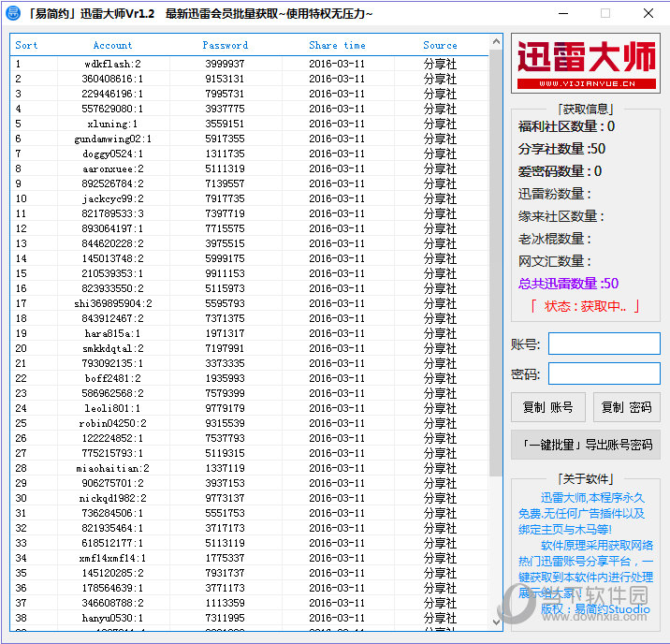The image size is (670, 644).
Task: Click password 7995731
Action: 225,94
